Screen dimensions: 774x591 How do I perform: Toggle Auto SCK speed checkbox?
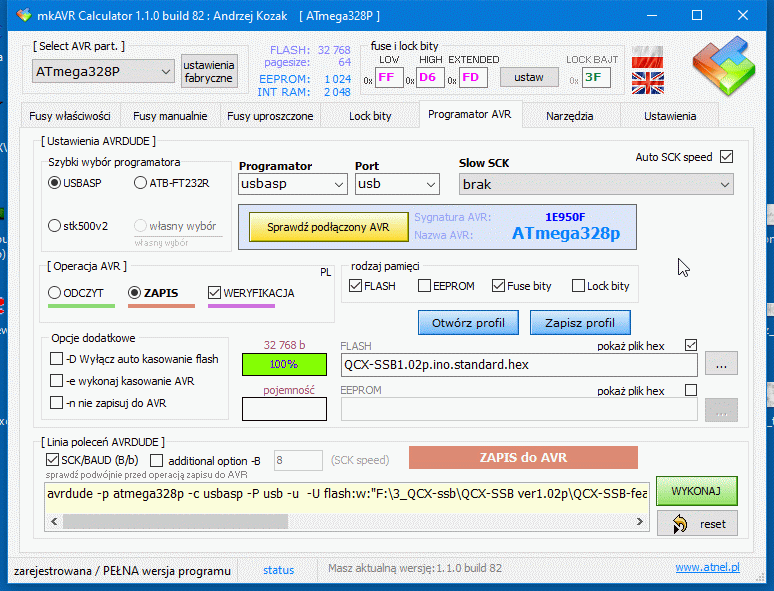(726, 157)
